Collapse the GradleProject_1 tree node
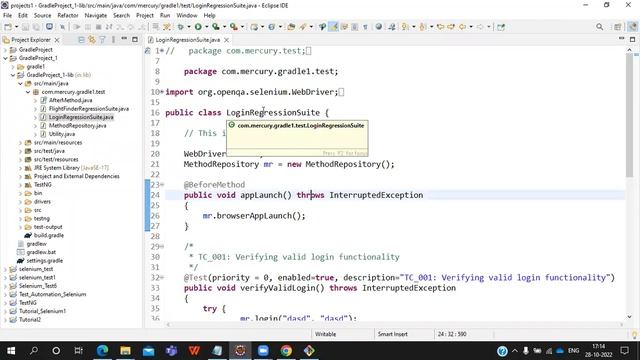The height and width of the screenshot is (360, 640). 5,58
